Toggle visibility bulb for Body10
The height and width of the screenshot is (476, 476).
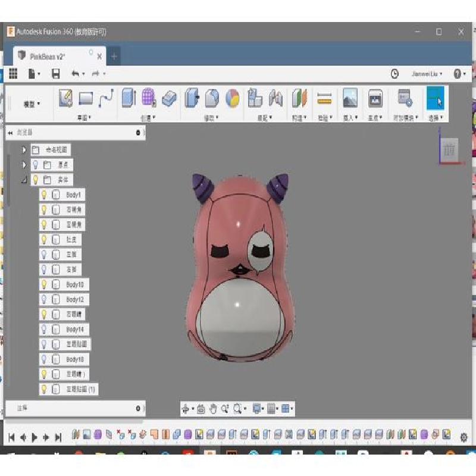(x=44, y=284)
